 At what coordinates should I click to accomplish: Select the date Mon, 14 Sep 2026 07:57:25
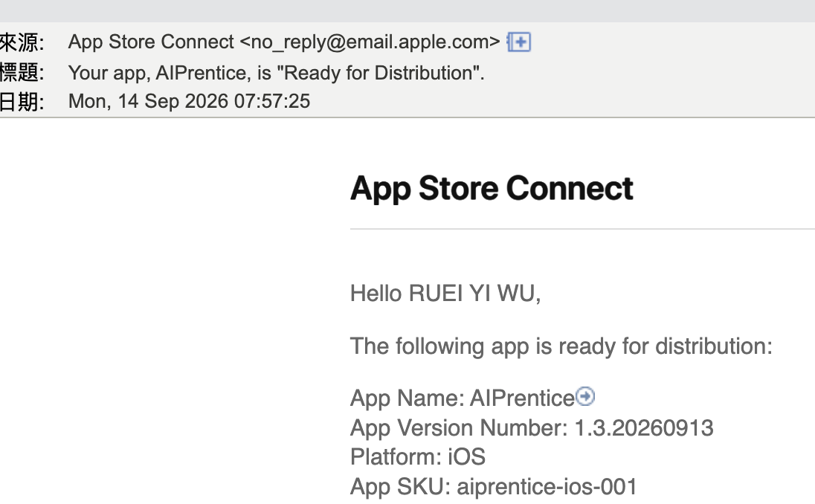click(189, 101)
